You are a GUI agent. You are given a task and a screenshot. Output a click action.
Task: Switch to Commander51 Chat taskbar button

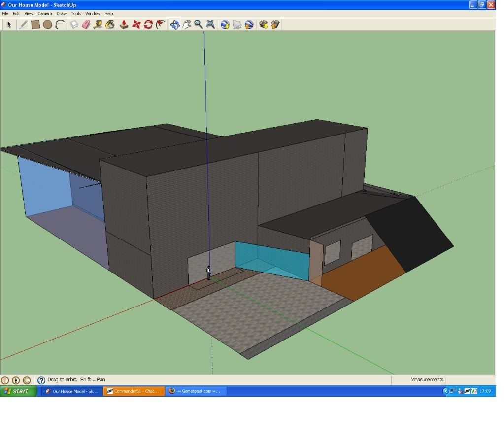(134, 391)
